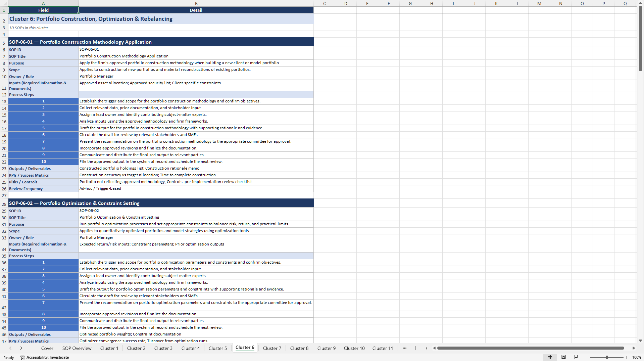Viewport: 644px width, 361px height.
Task: Open the Cluster 8 tab
Action: (x=299, y=348)
